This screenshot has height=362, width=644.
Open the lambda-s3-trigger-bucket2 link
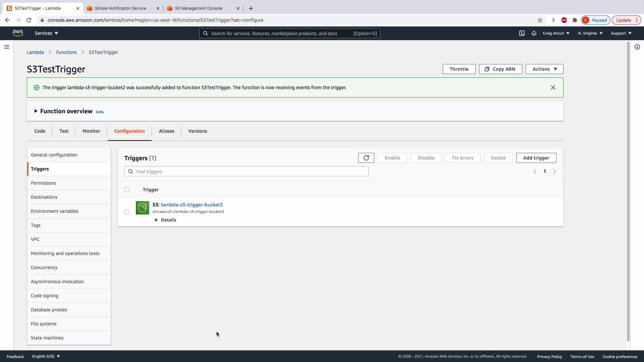tap(192, 204)
